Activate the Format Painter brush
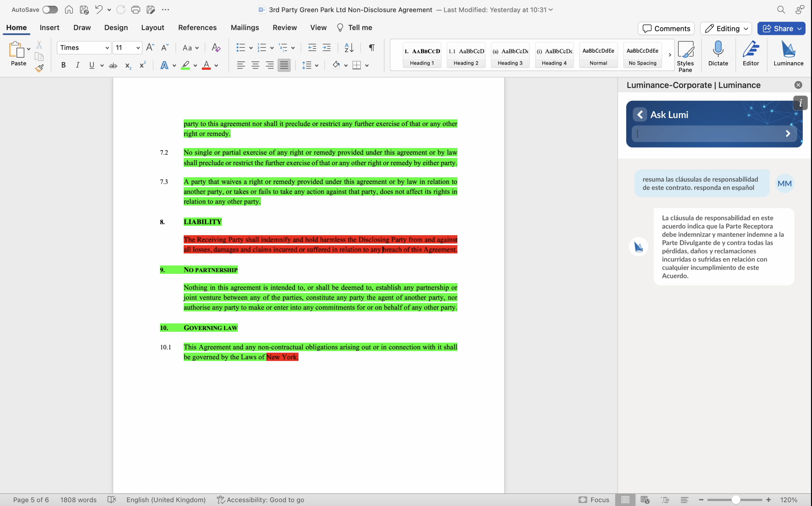Image resolution: width=812 pixels, height=506 pixels. click(39, 68)
